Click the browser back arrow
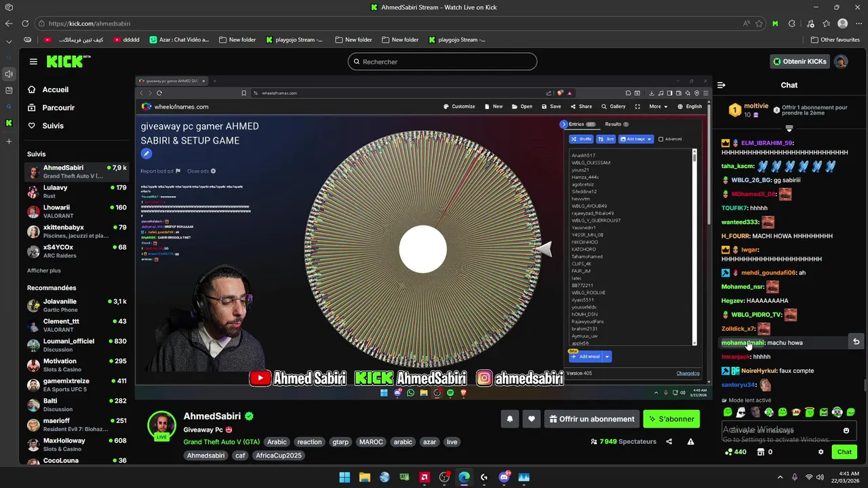868x488 pixels. point(9,23)
